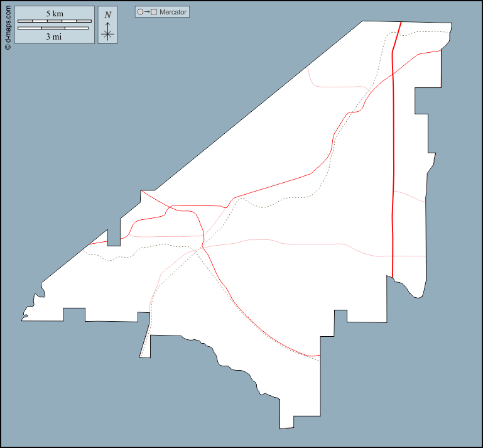The image size is (483, 448).
Task: Click the thick red north-south highway
Action: click(393, 157)
